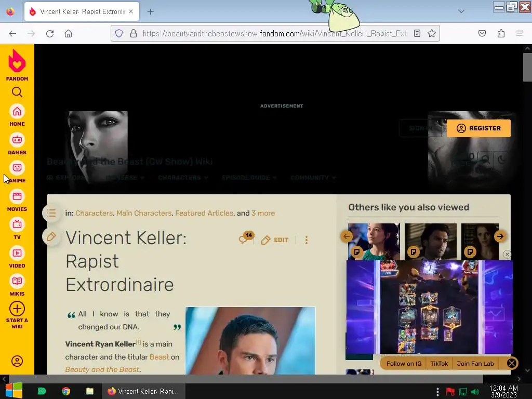Open the VIDEO section

(17, 258)
